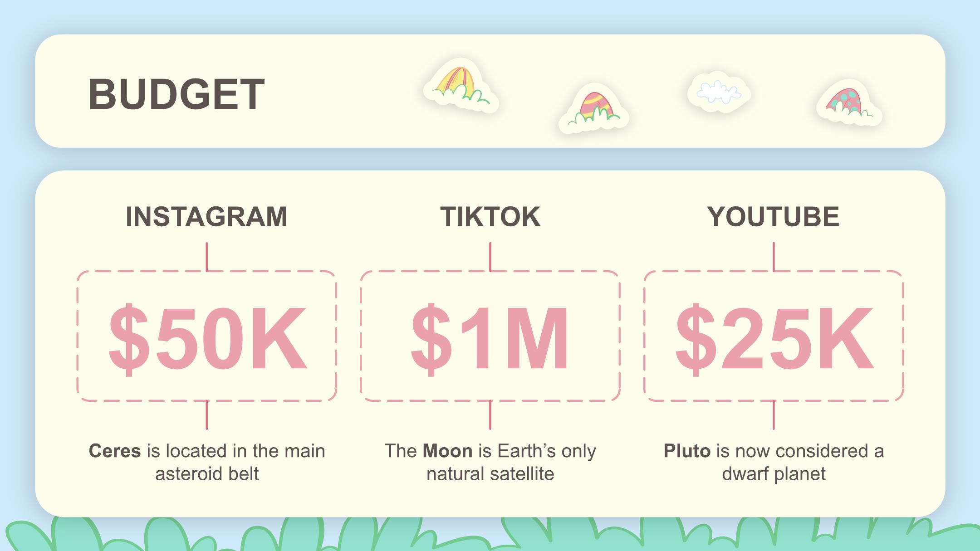Select the pink egg with yellow stripes

[x=594, y=109]
